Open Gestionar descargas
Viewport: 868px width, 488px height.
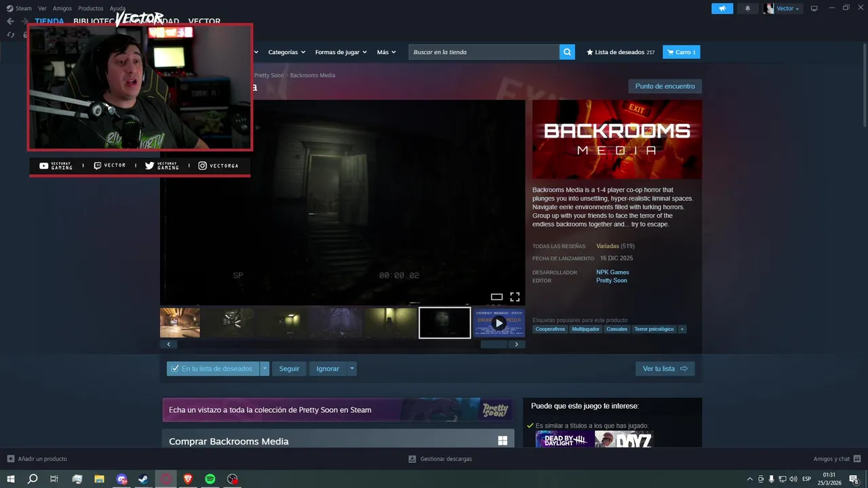(x=439, y=459)
